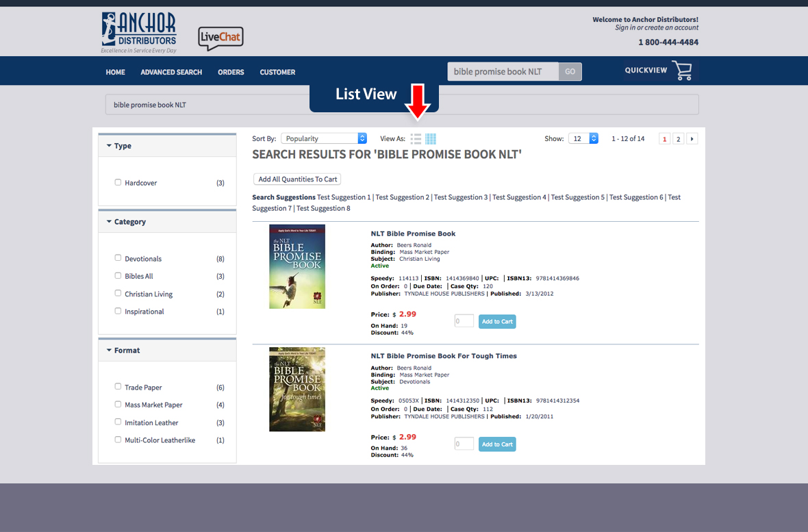The width and height of the screenshot is (808, 532).
Task: Click Test Suggestion 3 link
Action: (461, 197)
